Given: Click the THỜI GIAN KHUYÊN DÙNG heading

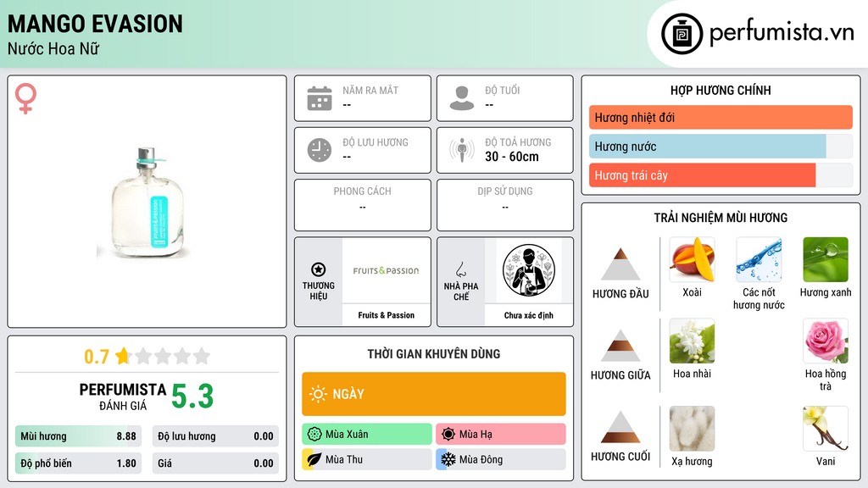Looking at the screenshot, I should pyautogui.click(x=434, y=353).
